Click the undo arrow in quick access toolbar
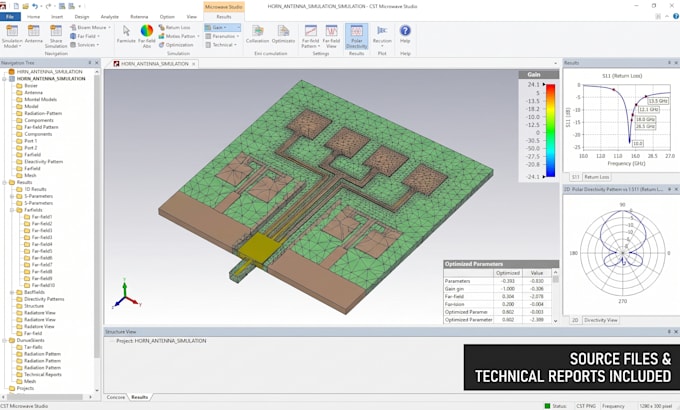Viewport: 680px width, 410px height. coord(35,6)
